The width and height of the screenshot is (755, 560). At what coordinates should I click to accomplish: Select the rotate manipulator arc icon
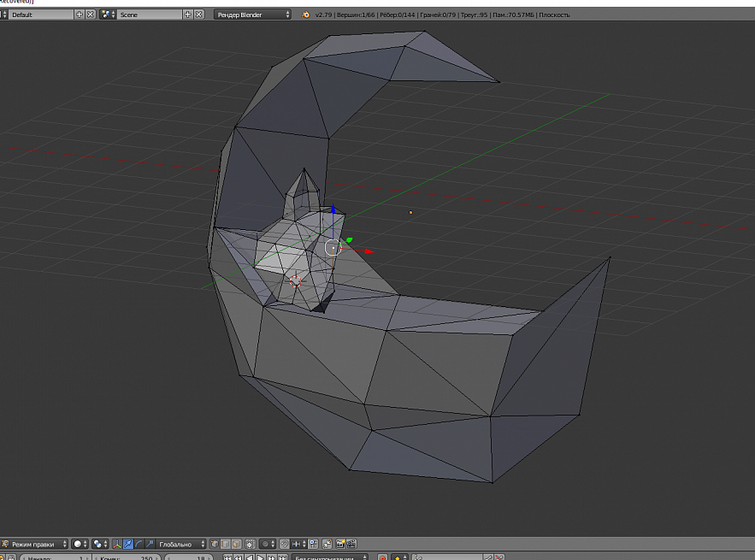point(139,544)
